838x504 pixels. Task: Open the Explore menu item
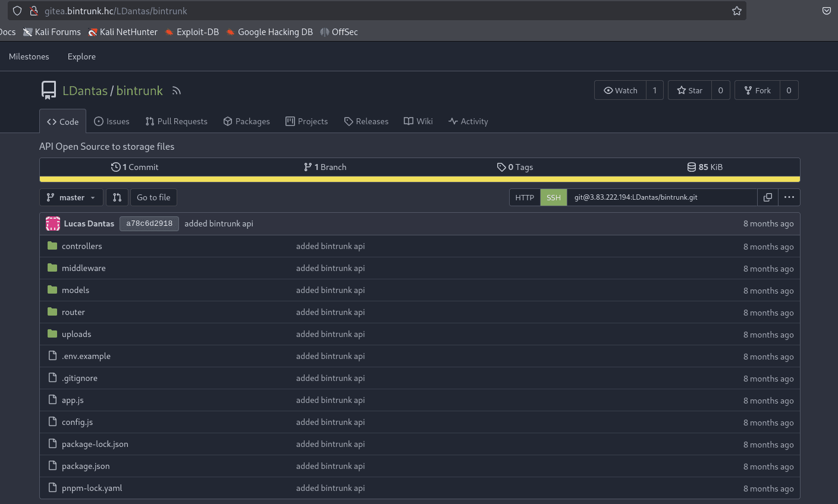pos(81,56)
